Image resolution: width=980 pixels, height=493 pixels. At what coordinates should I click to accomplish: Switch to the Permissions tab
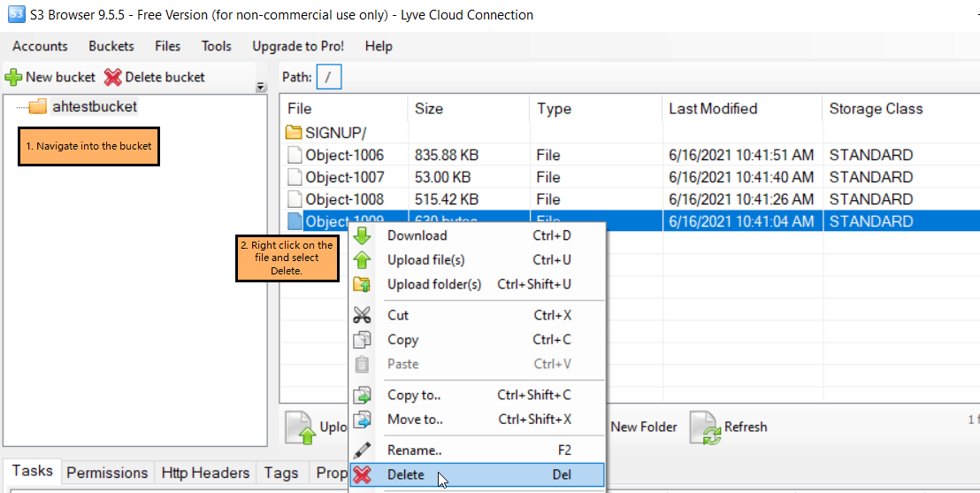107,473
